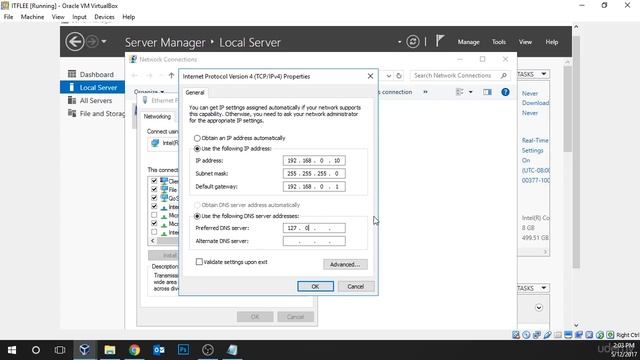The image size is (640, 360).
Task: Open the blue Help icon in Network Connections
Action: (505, 92)
